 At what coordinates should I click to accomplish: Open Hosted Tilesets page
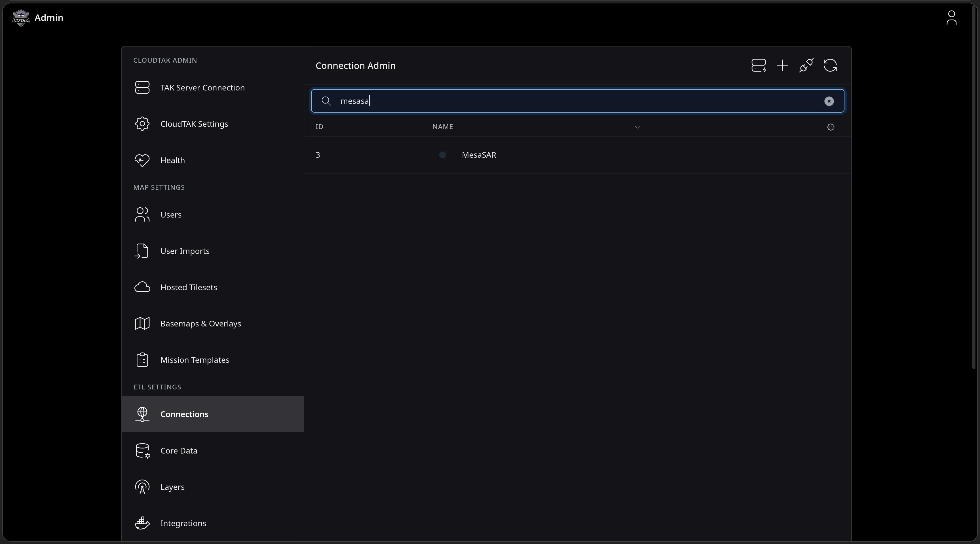pyautogui.click(x=213, y=287)
